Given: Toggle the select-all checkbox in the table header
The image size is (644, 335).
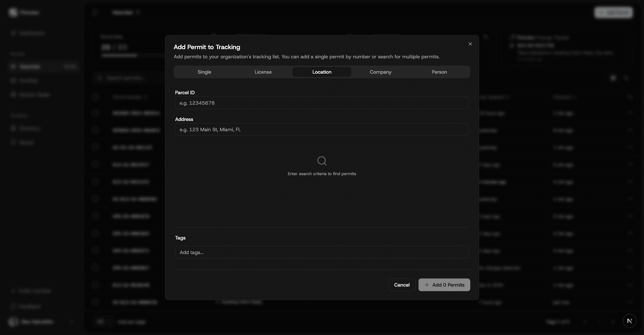Looking at the screenshot, I should [96, 97].
